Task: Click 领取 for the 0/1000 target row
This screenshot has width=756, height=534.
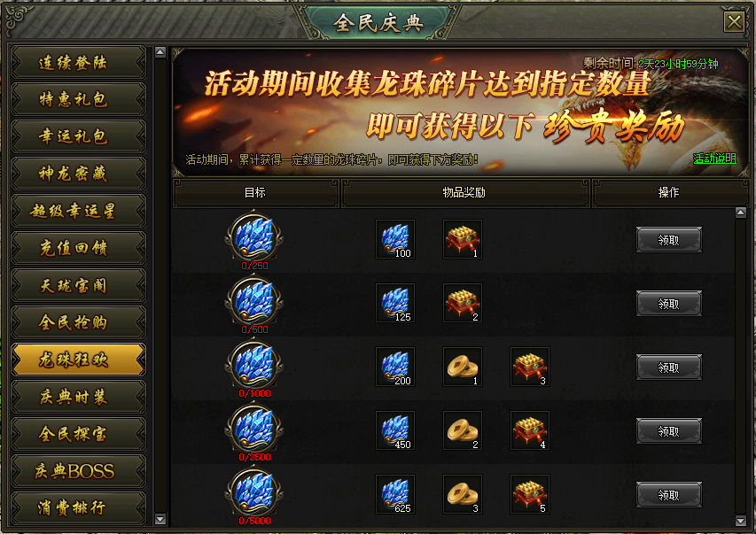Action: tap(669, 368)
